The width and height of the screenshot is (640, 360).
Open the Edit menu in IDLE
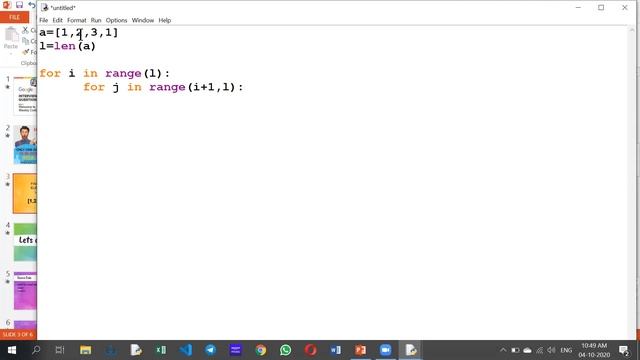57,20
